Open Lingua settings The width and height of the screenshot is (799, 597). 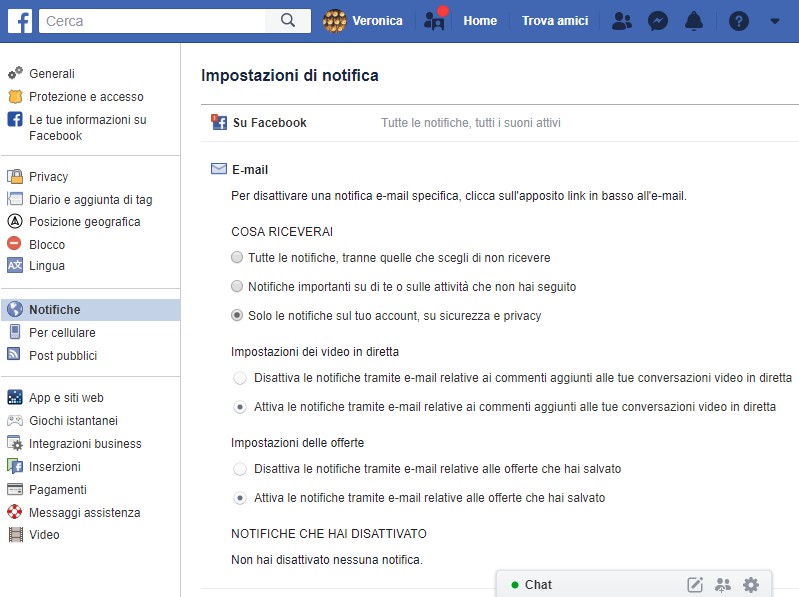point(47,266)
